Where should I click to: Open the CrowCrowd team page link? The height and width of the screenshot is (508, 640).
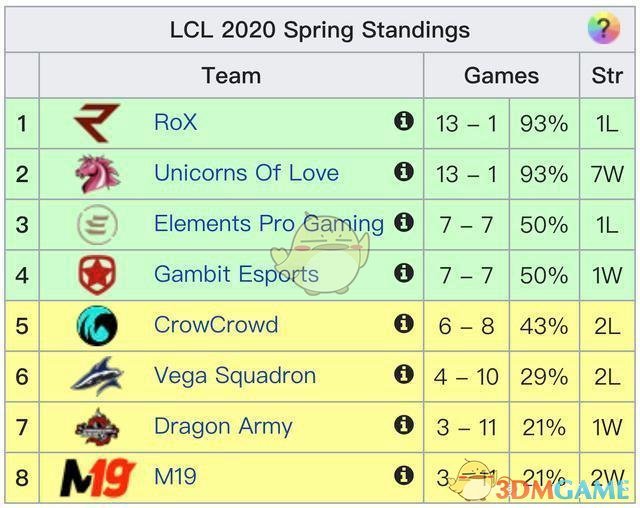coord(216,325)
